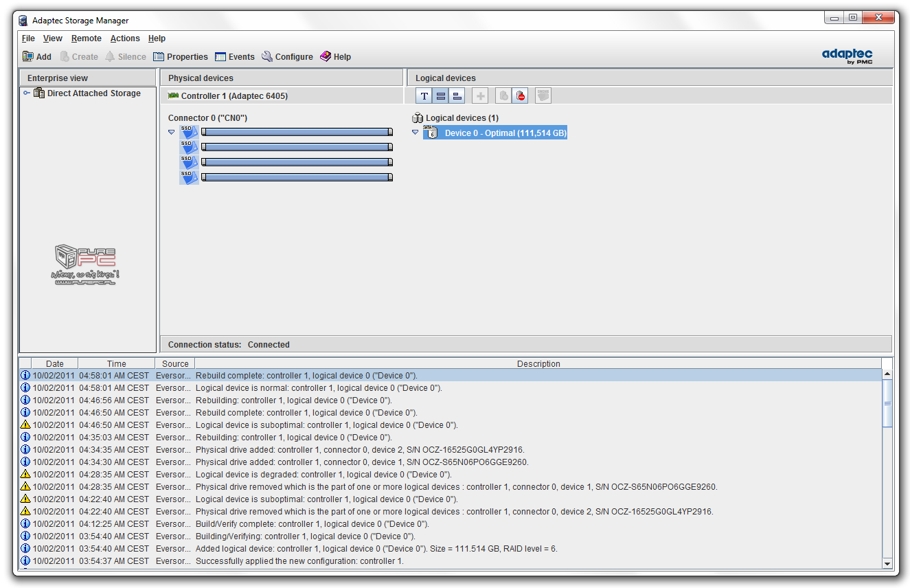This screenshot has height=588, width=910.
Task: Click the Connector 0 ("CN0") label
Action: [x=207, y=118]
